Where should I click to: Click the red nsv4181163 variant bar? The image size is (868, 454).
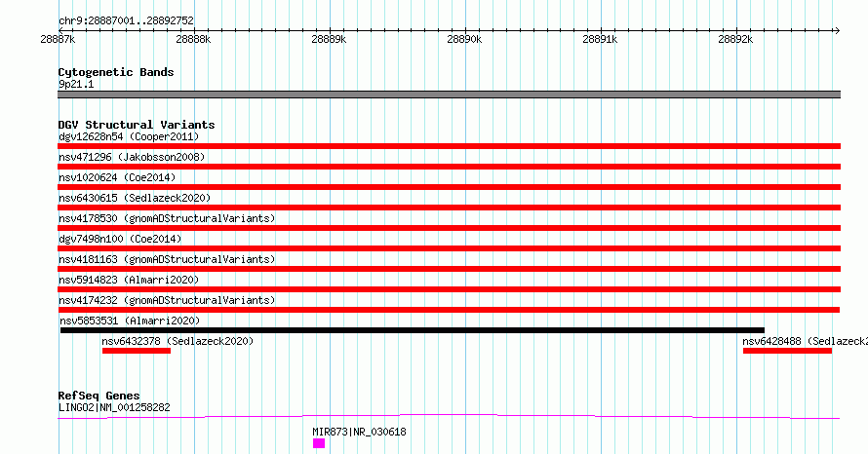449,269
